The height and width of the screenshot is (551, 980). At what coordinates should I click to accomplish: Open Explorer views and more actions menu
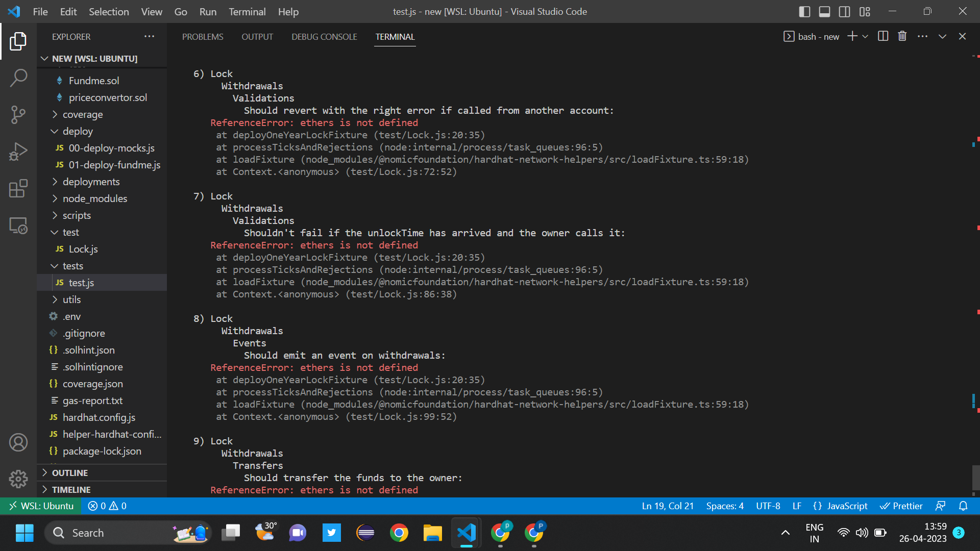click(149, 36)
